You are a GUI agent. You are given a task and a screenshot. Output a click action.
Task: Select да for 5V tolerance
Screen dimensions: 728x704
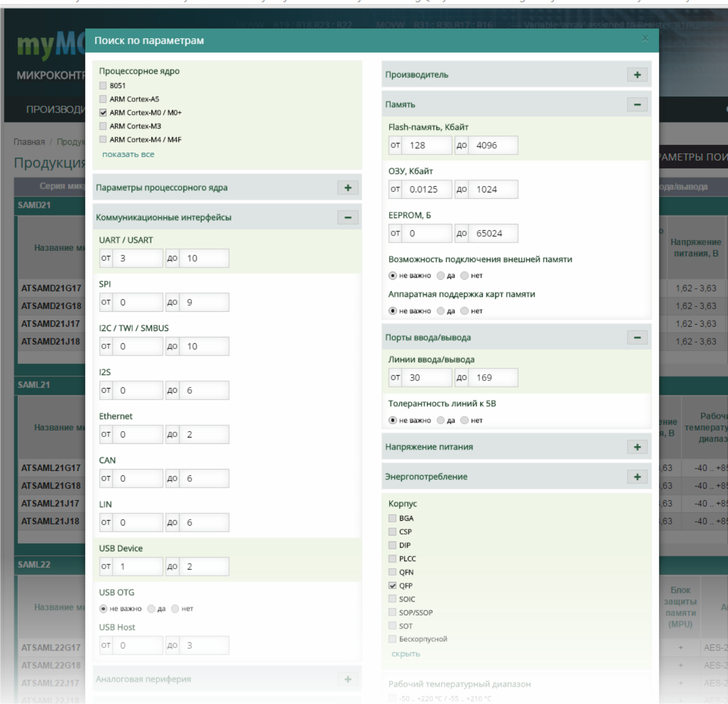point(441,420)
